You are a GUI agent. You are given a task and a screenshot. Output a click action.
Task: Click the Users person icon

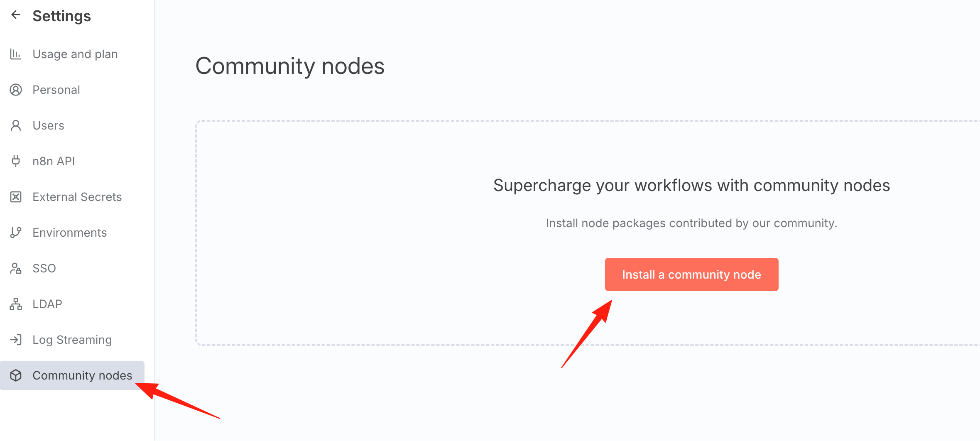click(x=16, y=125)
